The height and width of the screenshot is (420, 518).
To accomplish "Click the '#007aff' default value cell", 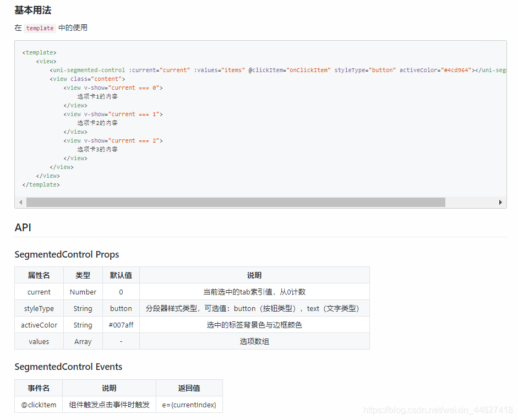I will [x=121, y=325].
